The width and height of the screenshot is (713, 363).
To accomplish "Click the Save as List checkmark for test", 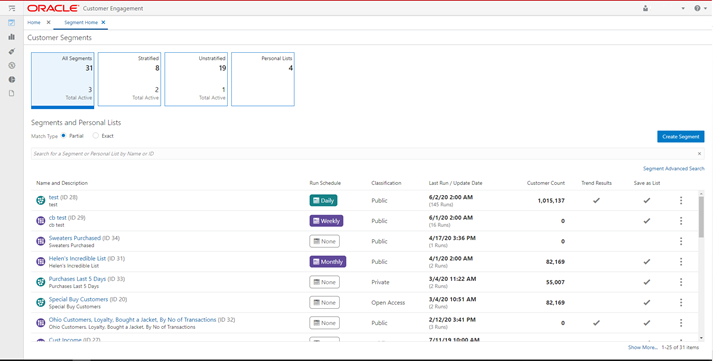I will click(x=647, y=201).
